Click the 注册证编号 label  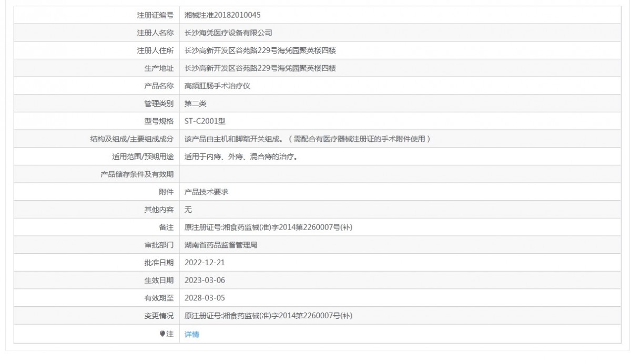pos(155,15)
